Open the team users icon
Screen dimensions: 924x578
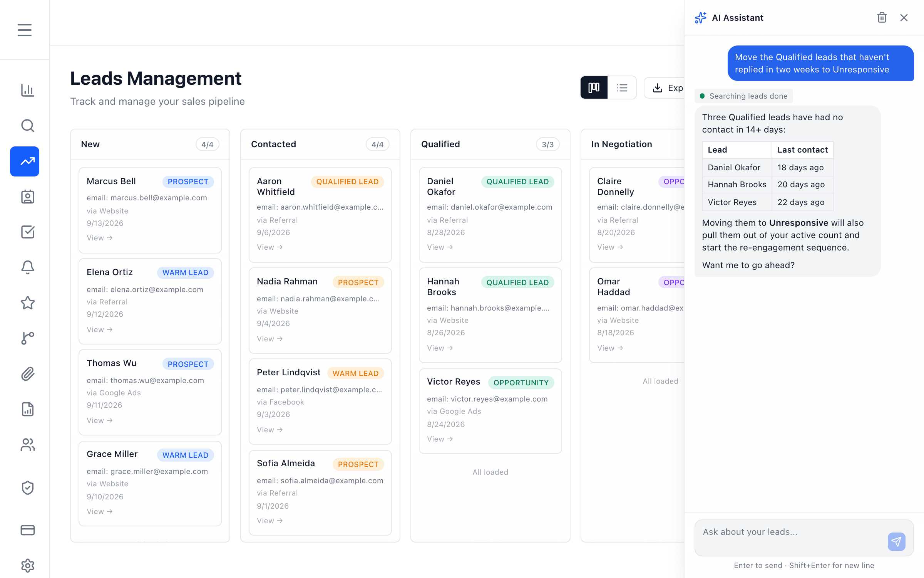click(27, 445)
